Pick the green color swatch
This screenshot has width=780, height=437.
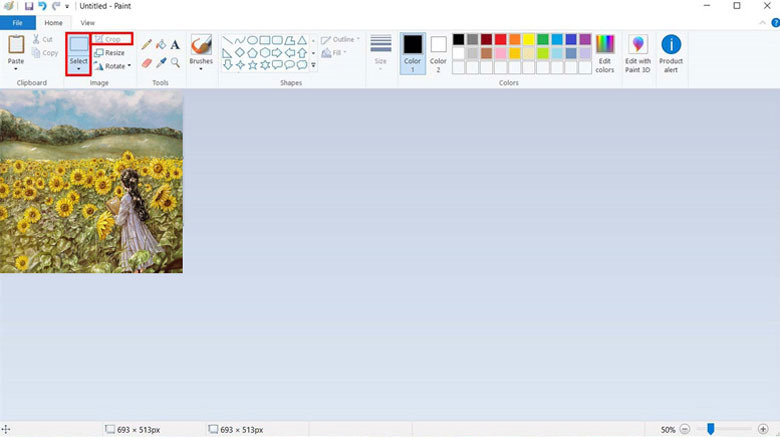(543, 39)
